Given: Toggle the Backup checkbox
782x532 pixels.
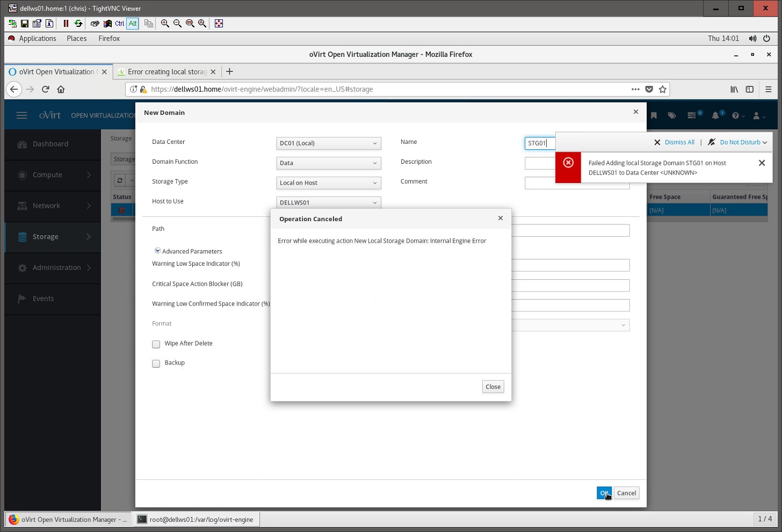Looking at the screenshot, I should coord(156,363).
